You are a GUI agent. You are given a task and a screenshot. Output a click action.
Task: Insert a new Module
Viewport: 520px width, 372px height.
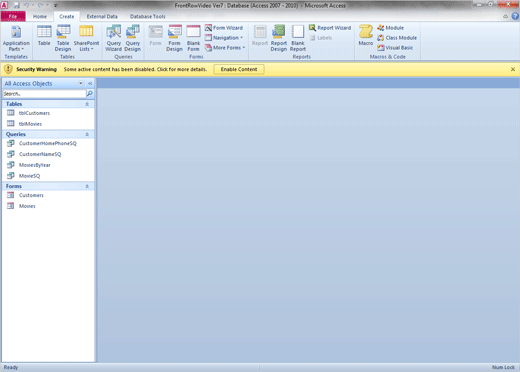coord(390,28)
